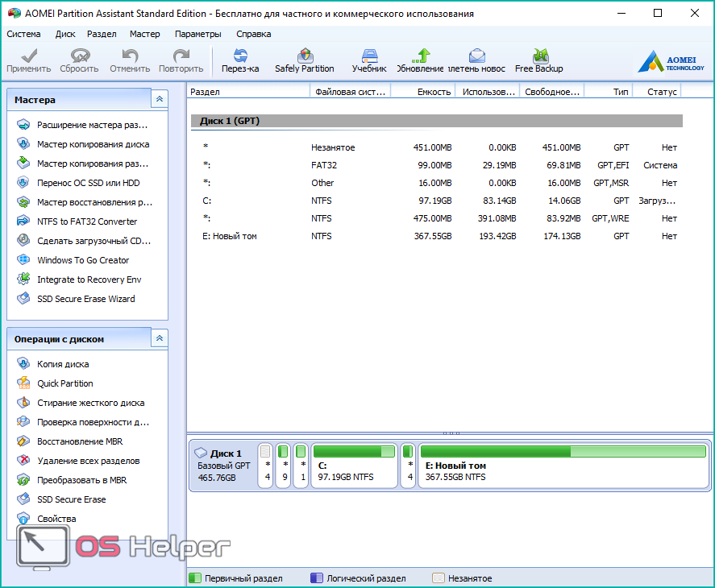This screenshot has height=588, width=715.
Task: Open NTFS to FAT32 Converter
Action: 86,222
